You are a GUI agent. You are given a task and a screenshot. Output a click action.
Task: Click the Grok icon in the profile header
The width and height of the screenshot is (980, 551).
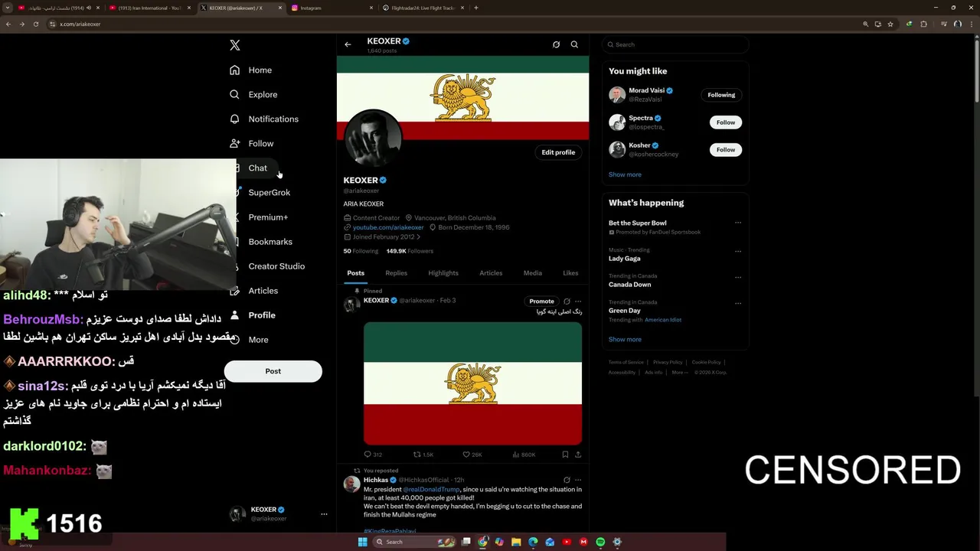[556, 44]
